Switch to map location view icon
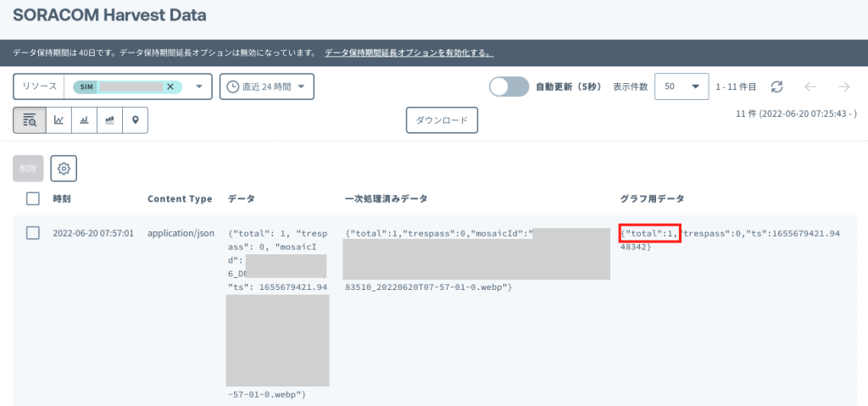 (135, 120)
